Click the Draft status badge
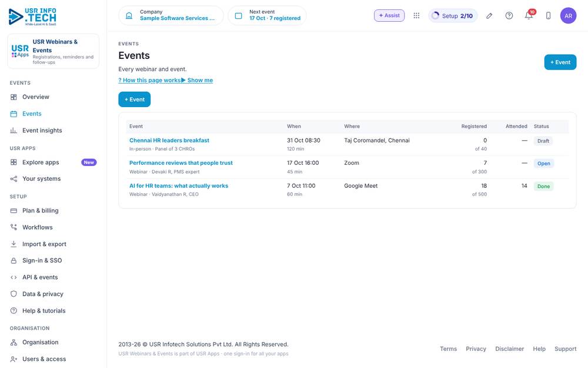 coord(543,141)
